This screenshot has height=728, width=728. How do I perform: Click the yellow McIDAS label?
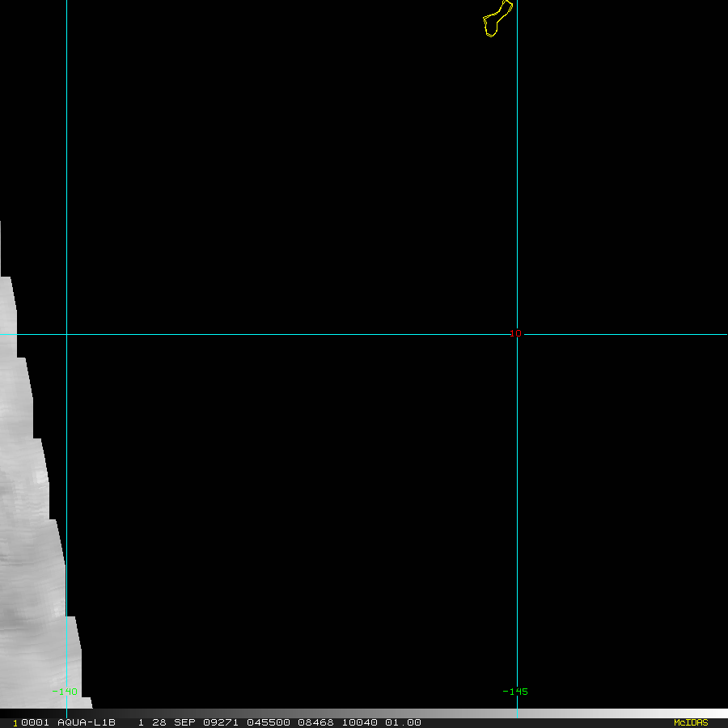[x=691, y=722]
